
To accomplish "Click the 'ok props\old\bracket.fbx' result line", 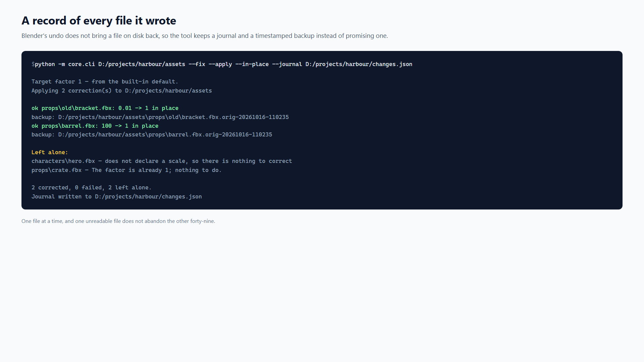I will [105, 108].
